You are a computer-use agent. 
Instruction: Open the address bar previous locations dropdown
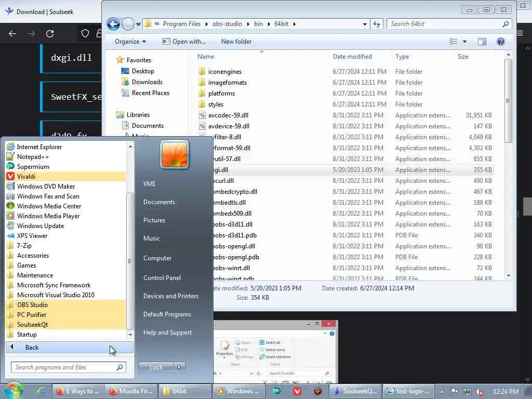(365, 24)
